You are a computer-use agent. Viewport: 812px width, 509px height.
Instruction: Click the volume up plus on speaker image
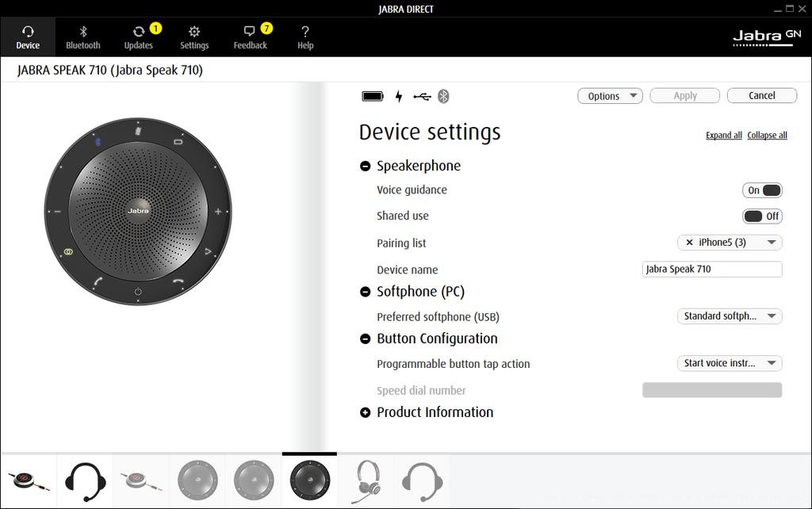click(x=218, y=211)
